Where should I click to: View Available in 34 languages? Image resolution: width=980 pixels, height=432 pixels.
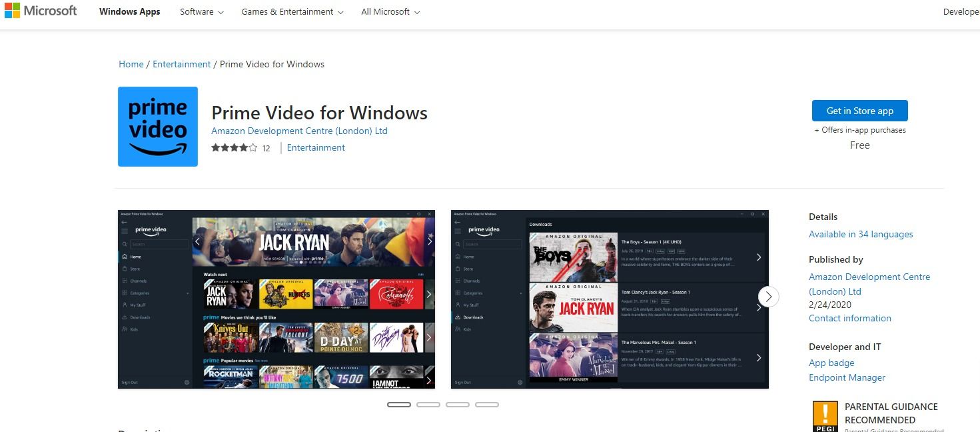point(861,234)
